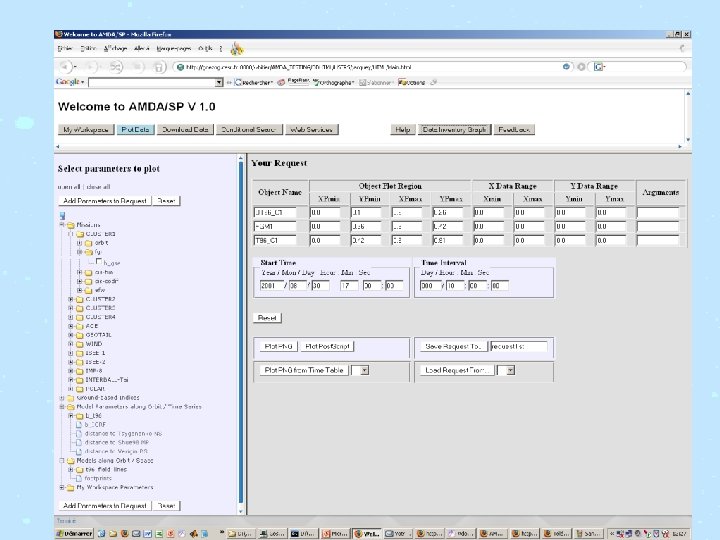Click the My Workspace Parameters folder icon
Screen dimensions: 720x540
click(71, 488)
